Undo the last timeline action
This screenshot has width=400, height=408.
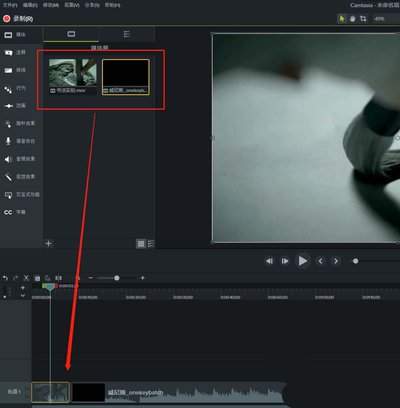[5, 278]
